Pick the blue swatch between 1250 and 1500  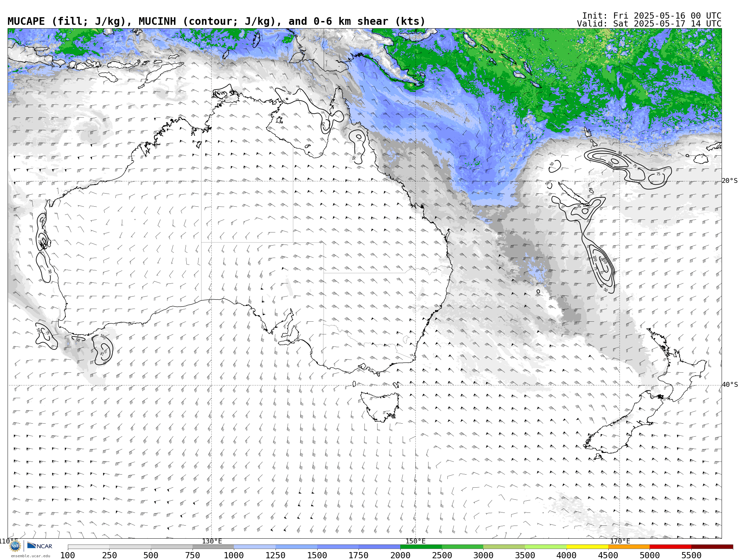point(297,547)
